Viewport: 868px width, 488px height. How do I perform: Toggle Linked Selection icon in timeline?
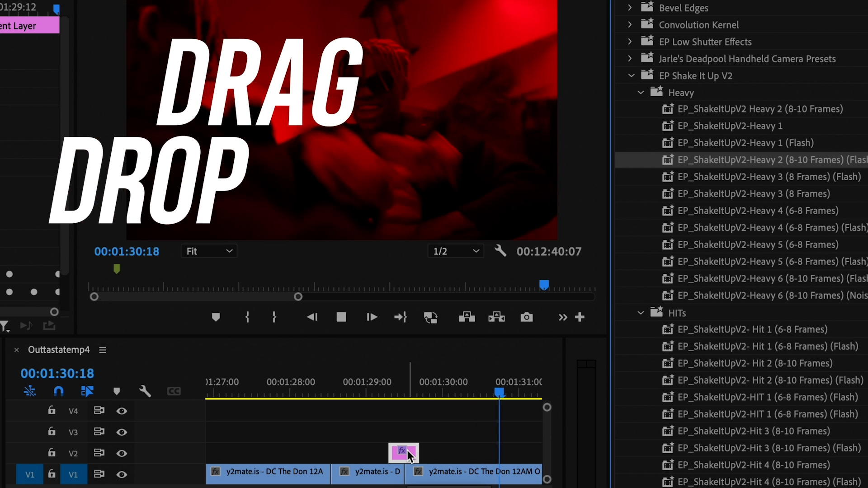point(87,391)
